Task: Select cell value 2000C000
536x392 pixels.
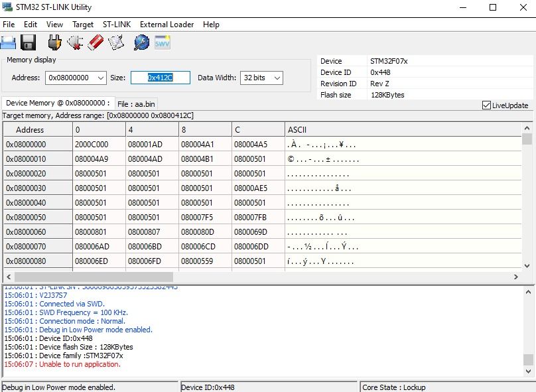Action: (x=99, y=144)
